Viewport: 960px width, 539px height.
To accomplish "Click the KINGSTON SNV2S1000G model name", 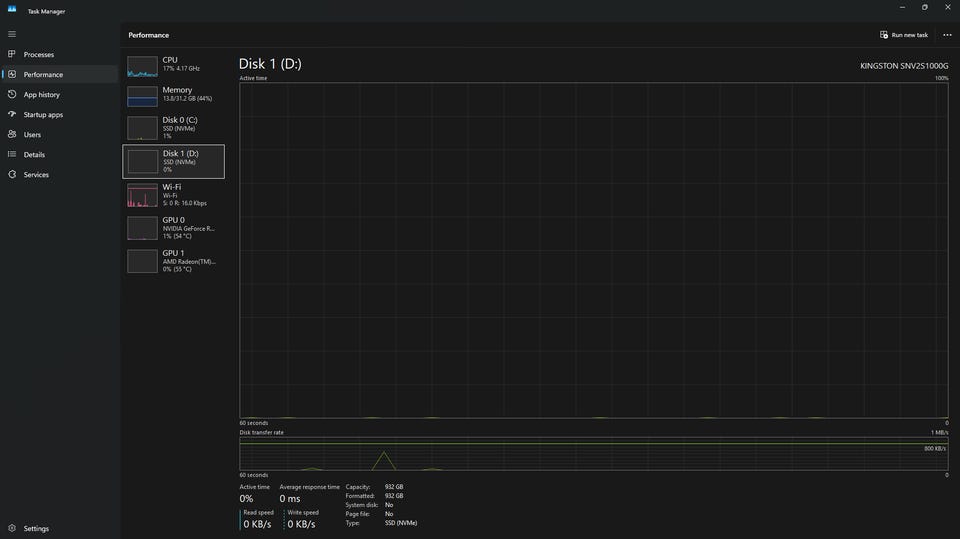I will (904, 66).
